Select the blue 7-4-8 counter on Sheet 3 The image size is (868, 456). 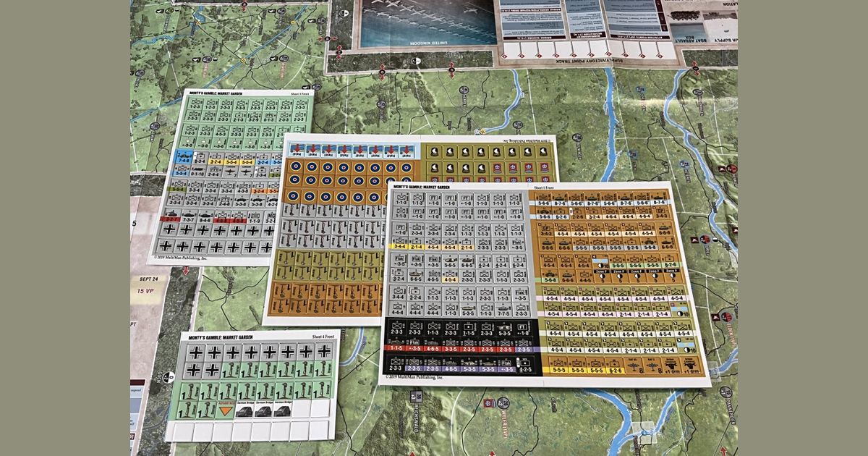[x=181, y=159]
